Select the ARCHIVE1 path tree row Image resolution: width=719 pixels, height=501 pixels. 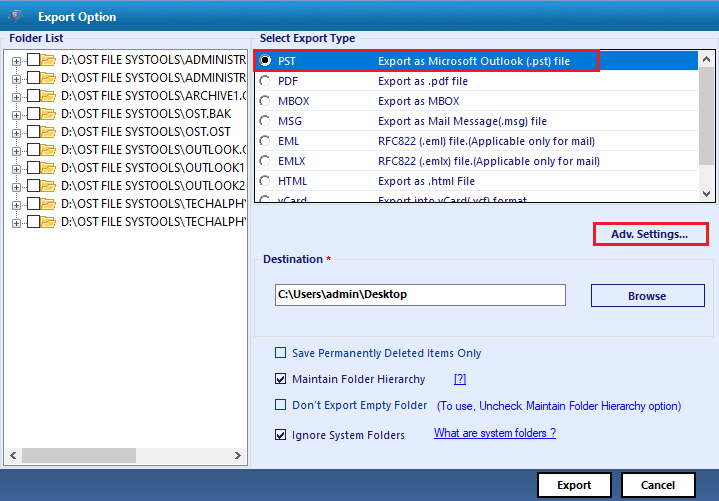click(x=153, y=96)
